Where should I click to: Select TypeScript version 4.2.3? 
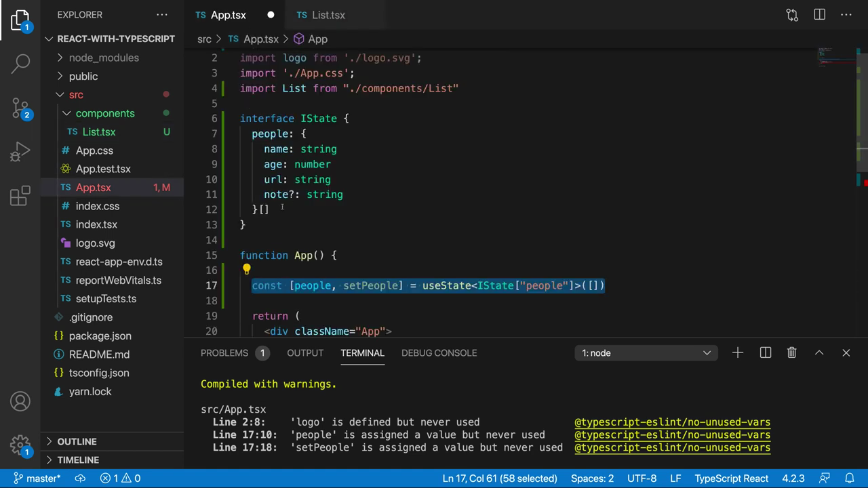[793, 479]
